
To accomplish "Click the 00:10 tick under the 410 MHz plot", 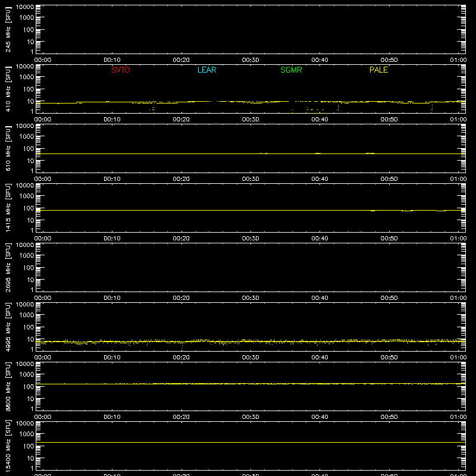I will (x=112, y=120).
